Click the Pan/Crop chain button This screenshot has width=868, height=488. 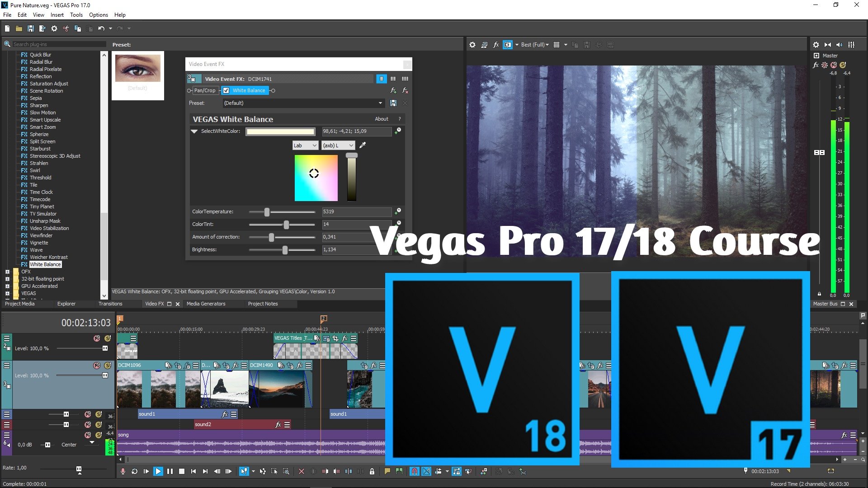[205, 90]
